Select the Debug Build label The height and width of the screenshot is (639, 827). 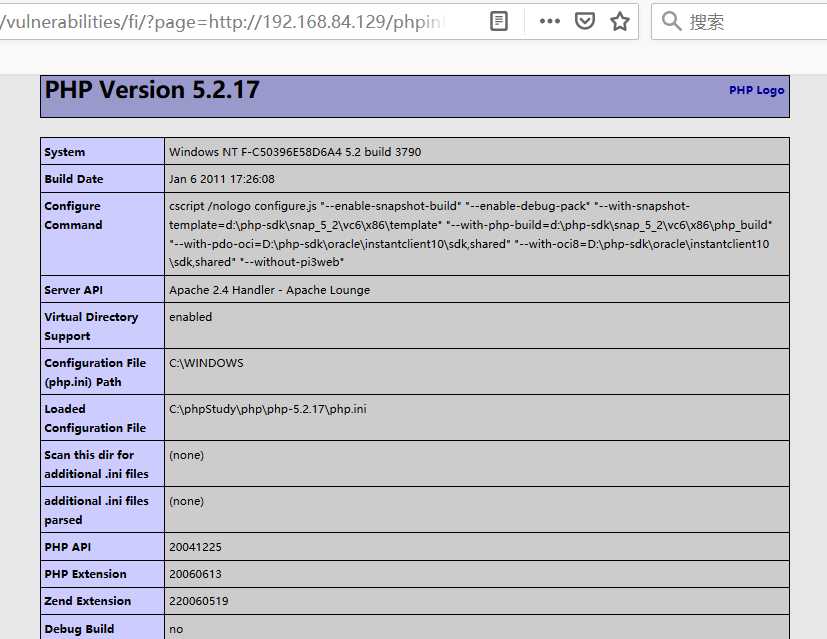(x=79, y=629)
